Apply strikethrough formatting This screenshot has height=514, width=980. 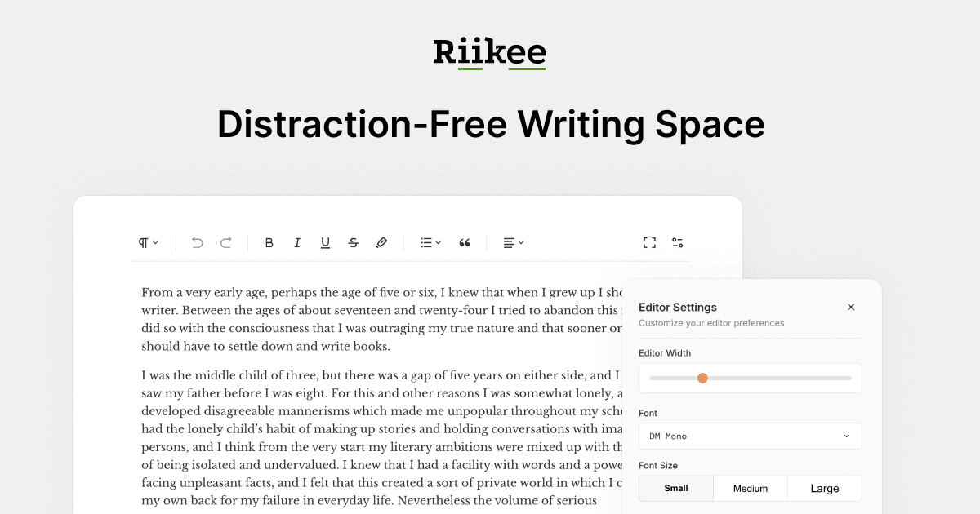pyautogui.click(x=353, y=242)
